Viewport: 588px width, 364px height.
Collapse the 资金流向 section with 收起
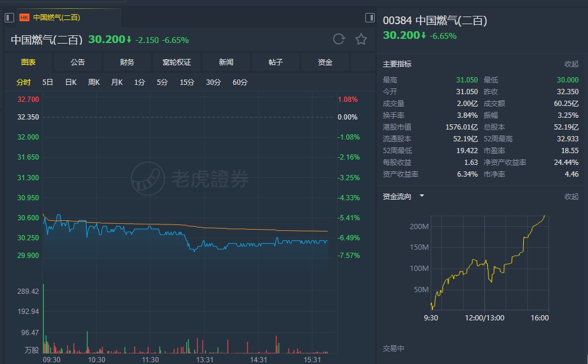tap(572, 197)
